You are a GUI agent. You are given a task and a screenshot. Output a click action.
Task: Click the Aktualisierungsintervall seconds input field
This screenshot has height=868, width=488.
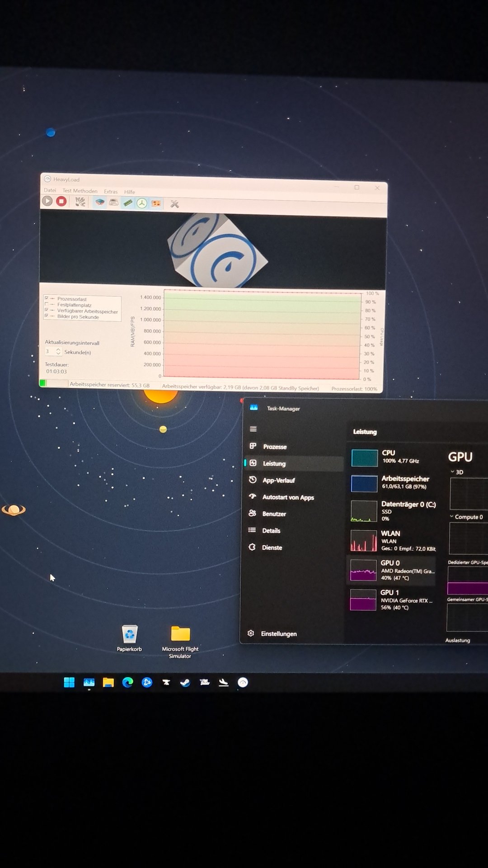tap(50, 351)
